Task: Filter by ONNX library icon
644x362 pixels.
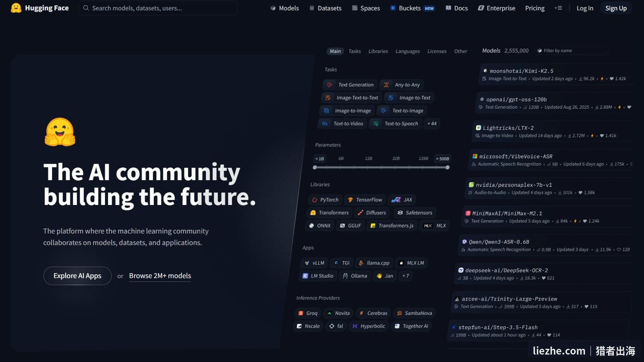Action: coord(311,225)
